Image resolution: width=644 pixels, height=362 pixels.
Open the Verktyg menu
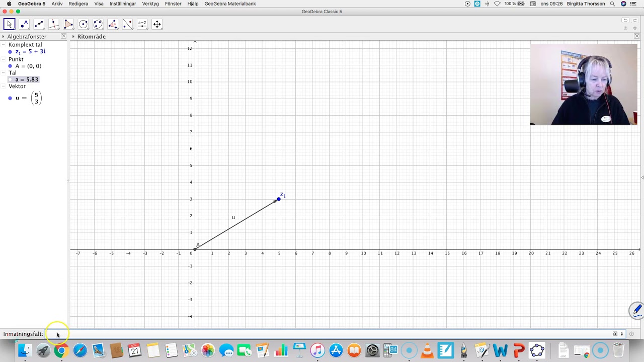pos(150,4)
